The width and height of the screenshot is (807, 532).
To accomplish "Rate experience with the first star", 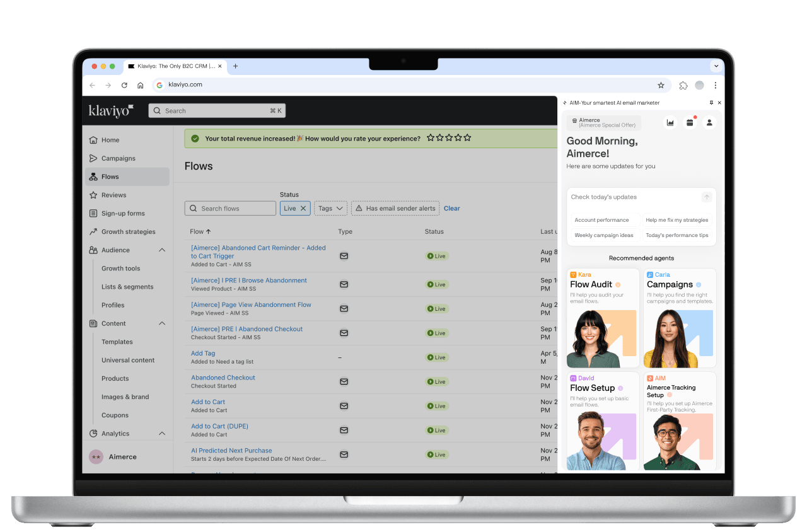I will (x=431, y=137).
